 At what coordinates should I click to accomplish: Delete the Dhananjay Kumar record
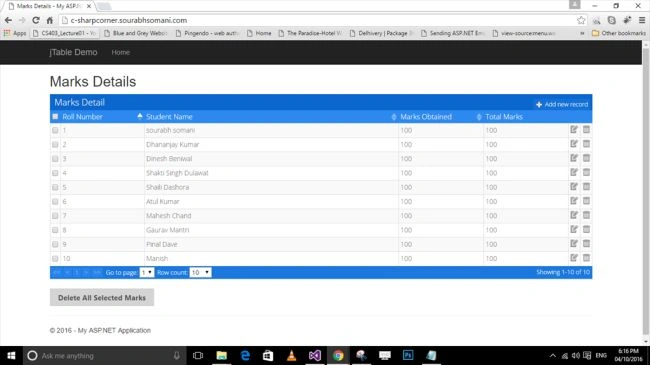coord(586,144)
